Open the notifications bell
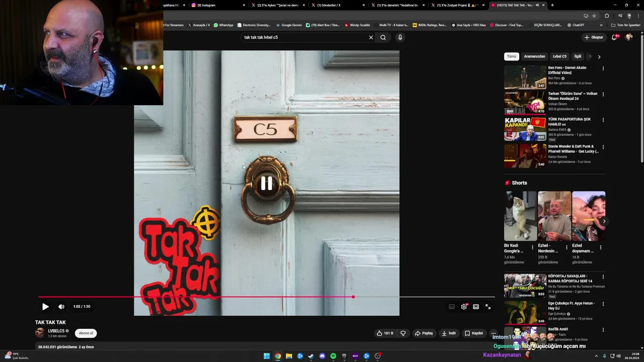The width and height of the screenshot is (644, 362). click(614, 37)
